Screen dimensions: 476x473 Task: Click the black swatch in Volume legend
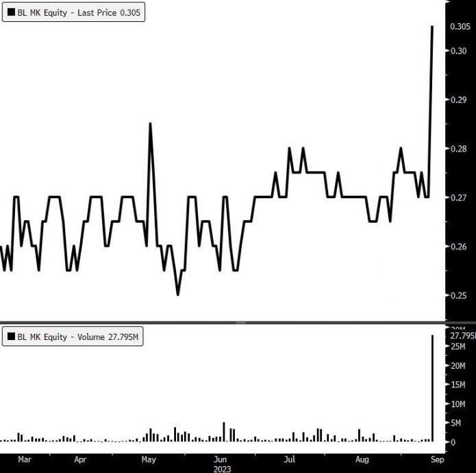coord(10,337)
